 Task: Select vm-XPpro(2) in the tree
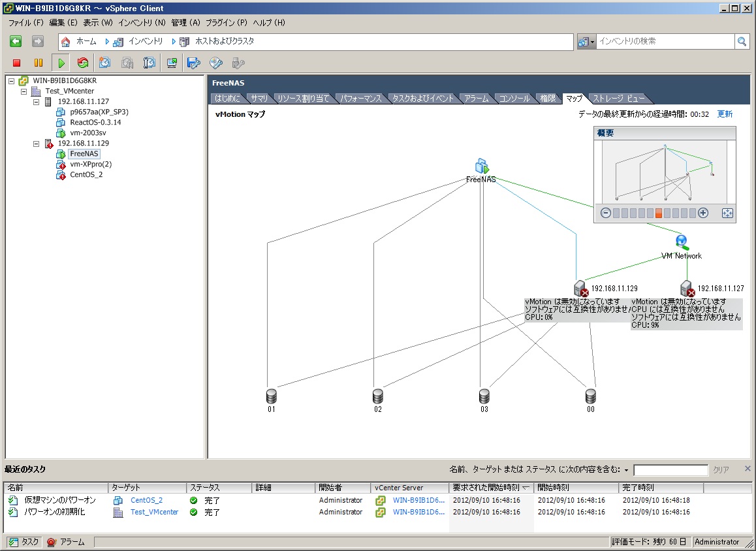pos(91,165)
